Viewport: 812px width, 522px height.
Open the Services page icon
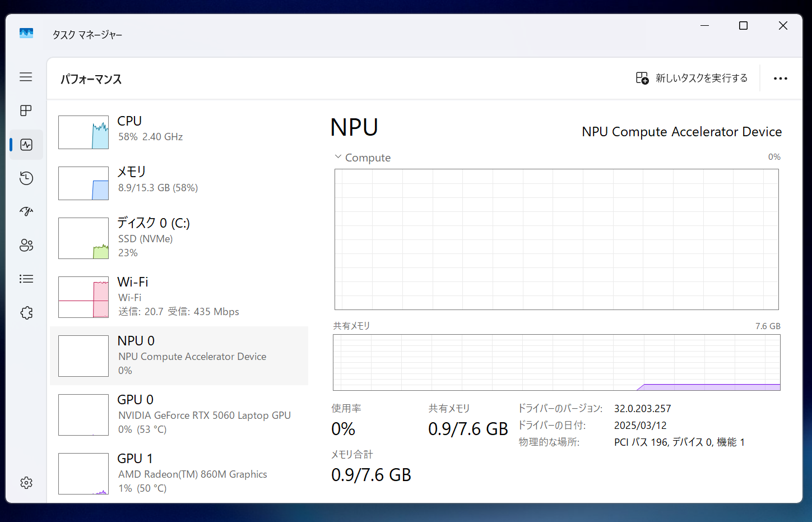[26, 313]
